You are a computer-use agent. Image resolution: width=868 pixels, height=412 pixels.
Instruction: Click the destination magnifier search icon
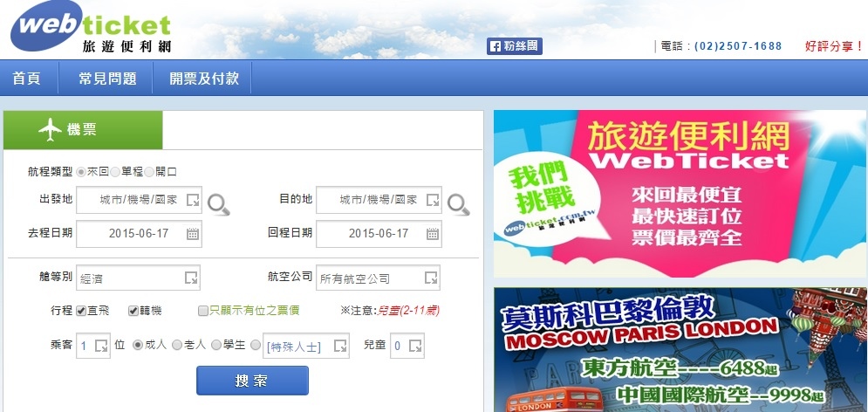coord(458,205)
